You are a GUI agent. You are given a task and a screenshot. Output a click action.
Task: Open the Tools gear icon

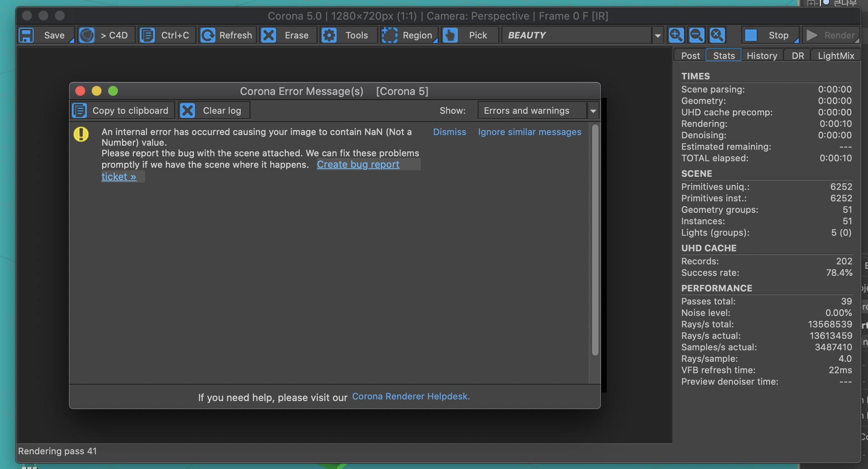tap(329, 35)
